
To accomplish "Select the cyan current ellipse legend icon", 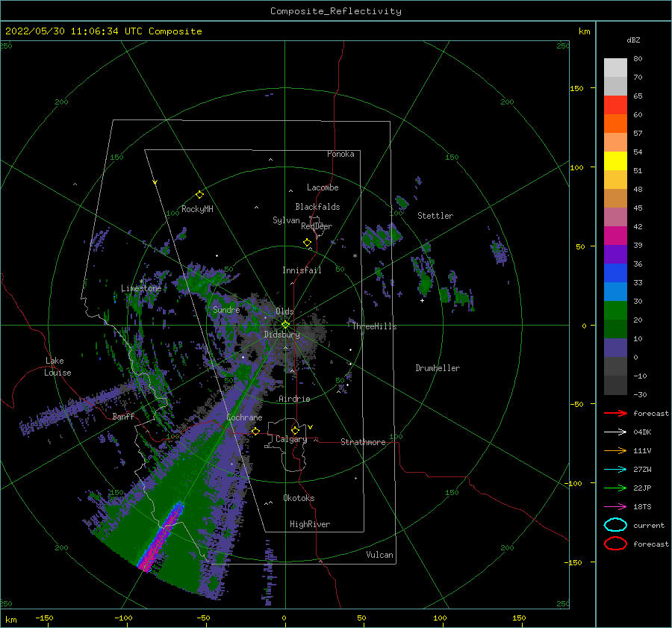I will [615, 525].
